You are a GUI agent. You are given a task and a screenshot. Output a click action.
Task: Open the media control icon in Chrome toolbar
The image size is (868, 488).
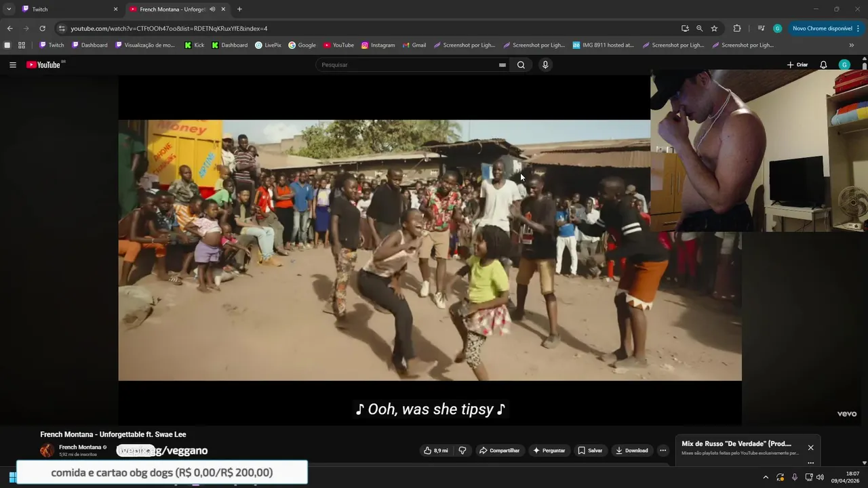(x=761, y=28)
